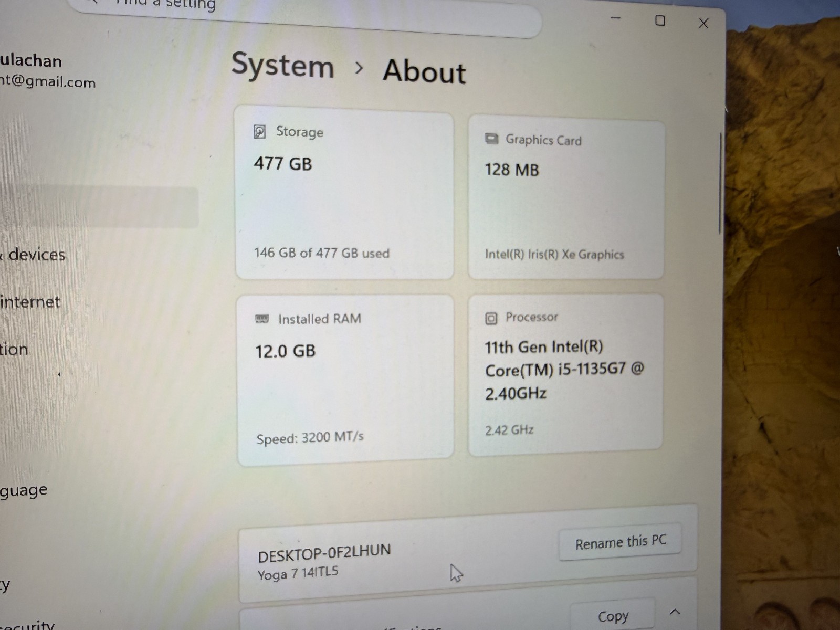Click the 477 GB storage value
This screenshot has height=630, width=840.
pyautogui.click(x=283, y=164)
